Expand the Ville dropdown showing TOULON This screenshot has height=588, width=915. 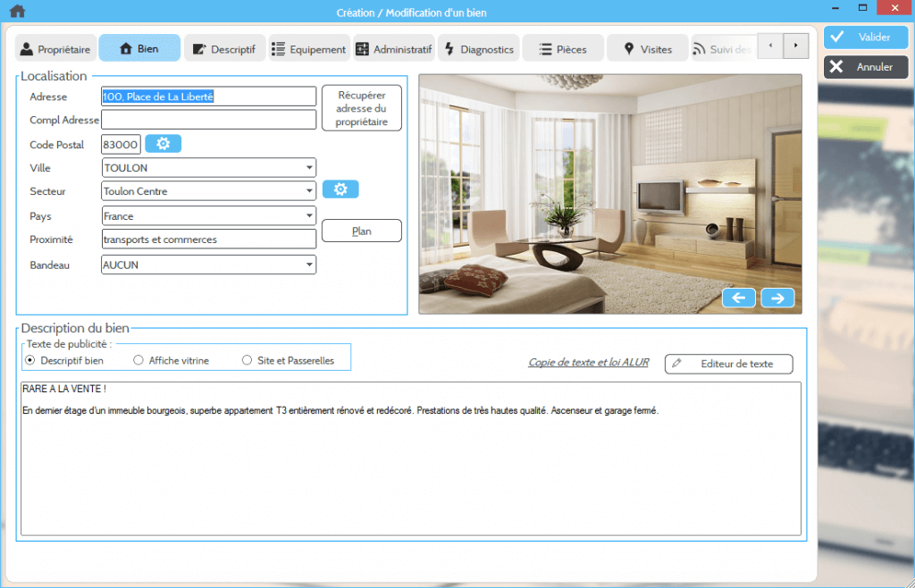click(x=309, y=168)
